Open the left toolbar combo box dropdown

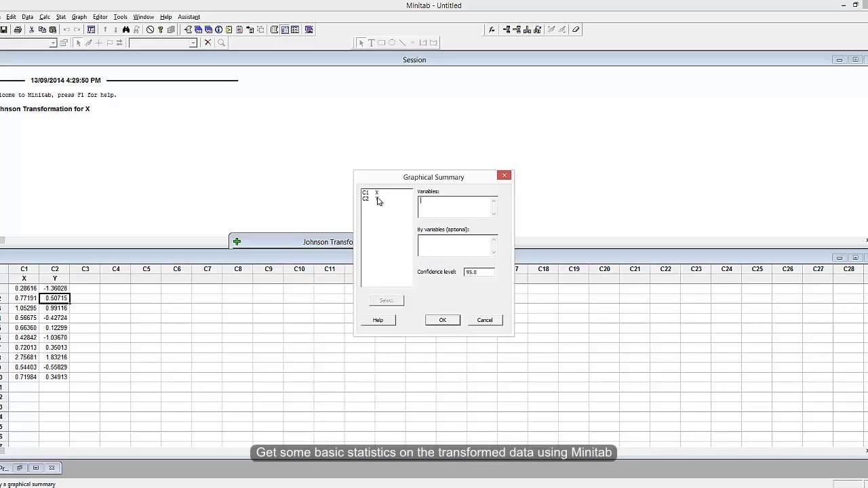pos(53,43)
